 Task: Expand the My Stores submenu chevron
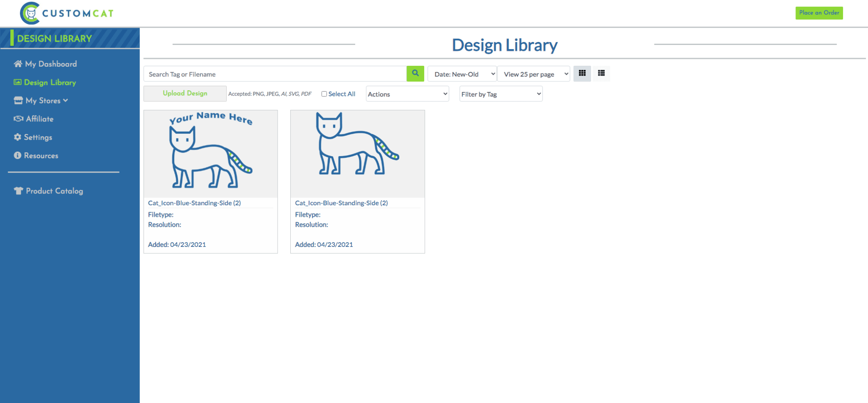coord(65,100)
